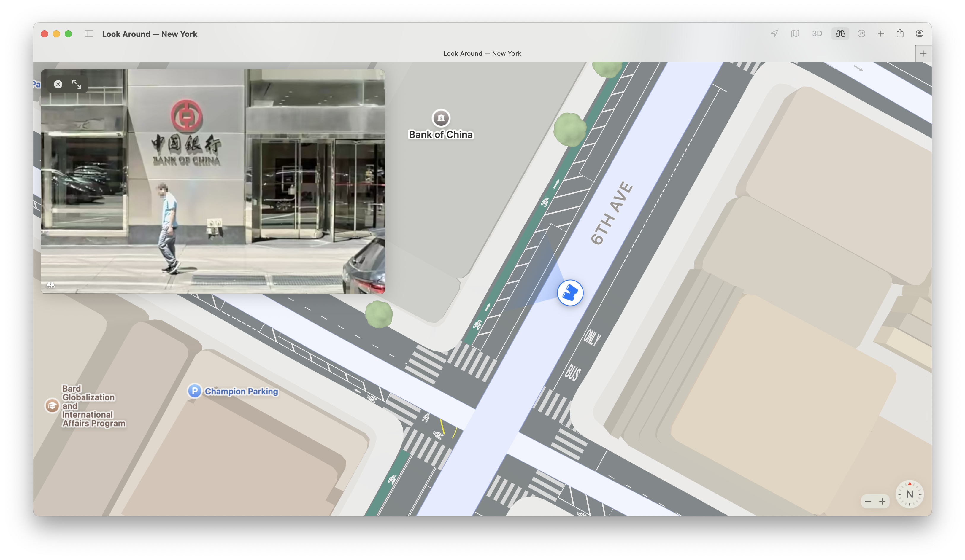
Task: Click the green full screen window button
Action: click(68, 34)
